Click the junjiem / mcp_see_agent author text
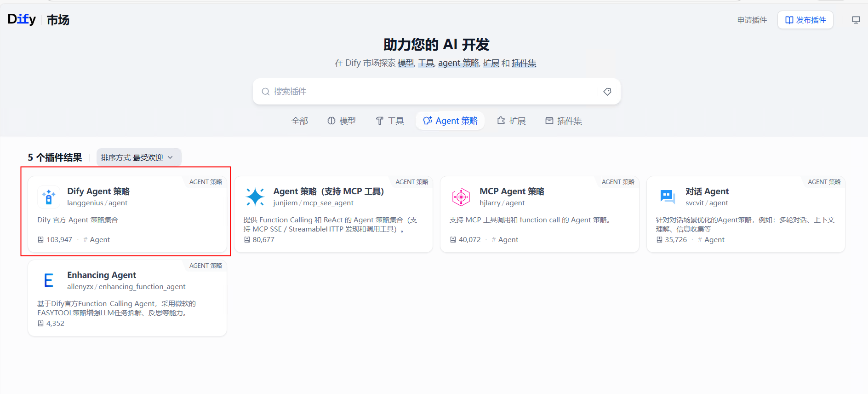Viewport: 868px width, 394px height. coord(314,203)
